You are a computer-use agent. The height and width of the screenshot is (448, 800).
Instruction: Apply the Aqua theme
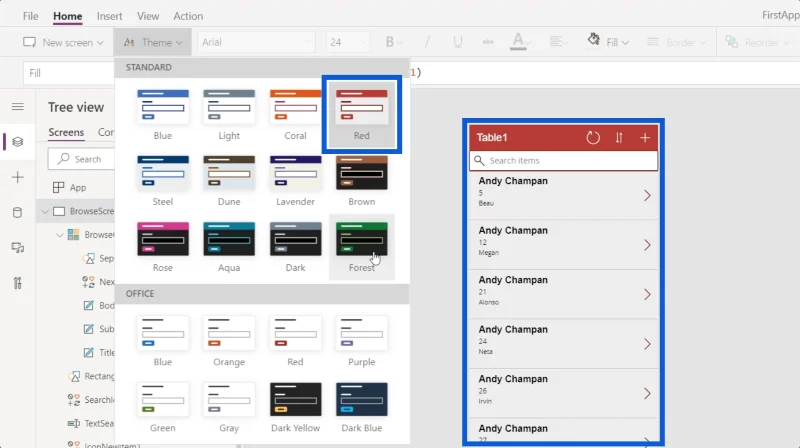pos(229,247)
